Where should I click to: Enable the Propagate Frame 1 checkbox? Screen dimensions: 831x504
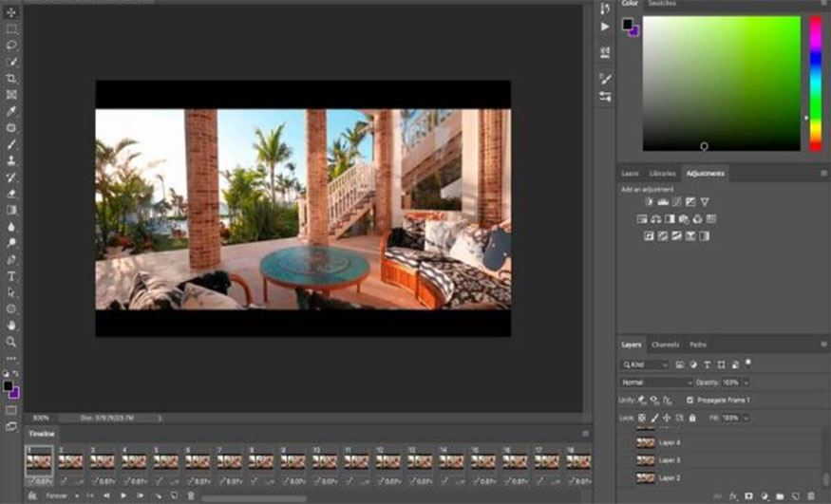[690, 400]
